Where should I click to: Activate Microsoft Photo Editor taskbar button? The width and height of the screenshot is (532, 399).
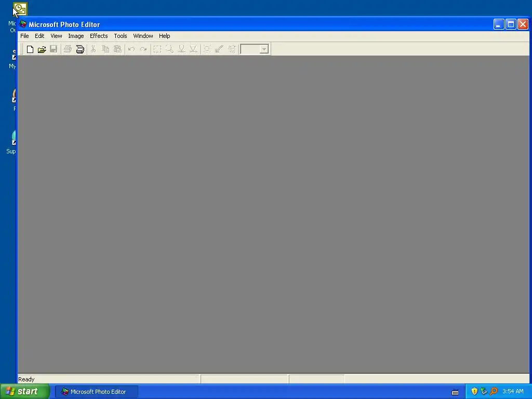click(97, 392)
